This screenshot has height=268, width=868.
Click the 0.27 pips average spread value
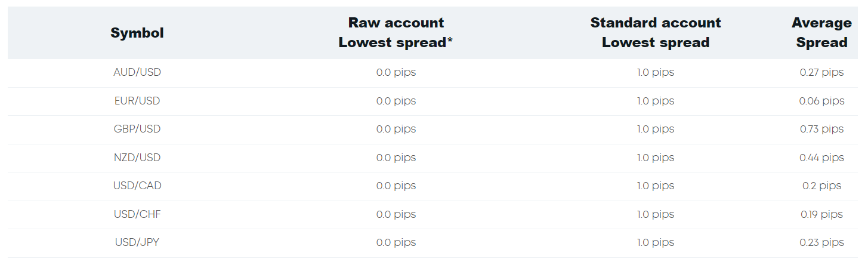(822, 73)
